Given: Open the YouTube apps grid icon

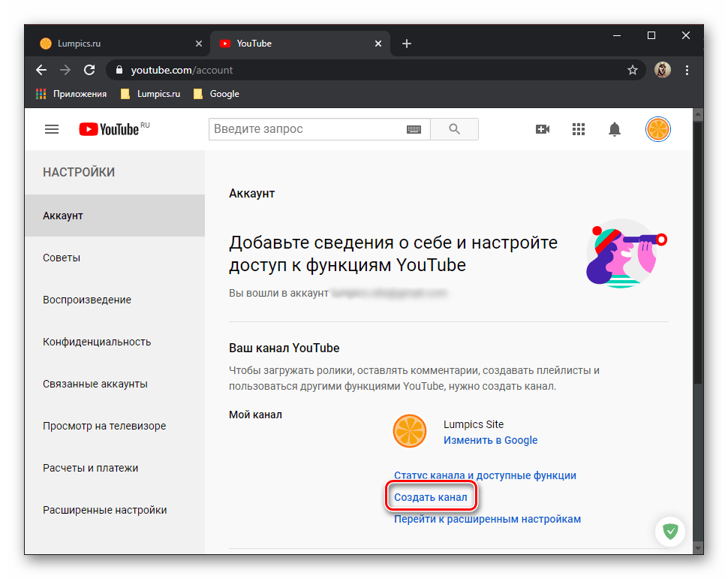Looking at the screenshot, I should (x=579, y=129).
